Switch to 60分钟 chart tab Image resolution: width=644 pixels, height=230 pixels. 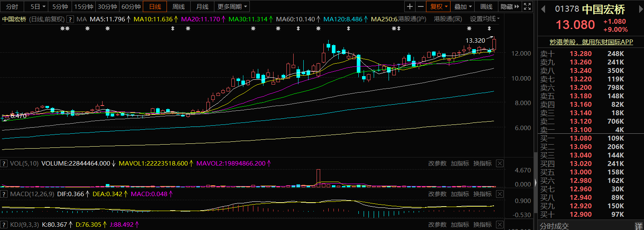click(131, 6)
